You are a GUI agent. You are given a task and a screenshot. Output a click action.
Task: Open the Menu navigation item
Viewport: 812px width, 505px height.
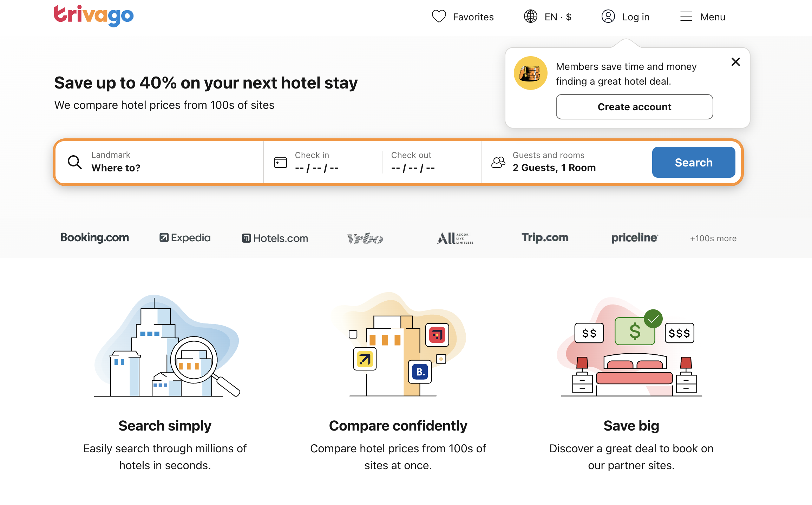[x=712, y=17]
